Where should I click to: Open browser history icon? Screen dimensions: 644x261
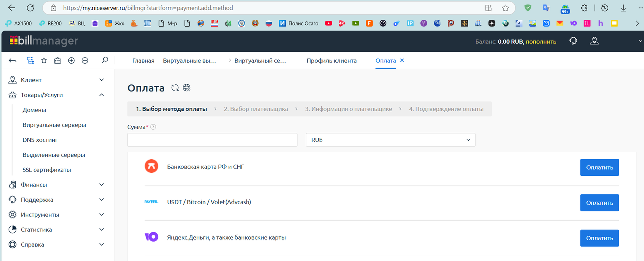(x=605, y=8)
